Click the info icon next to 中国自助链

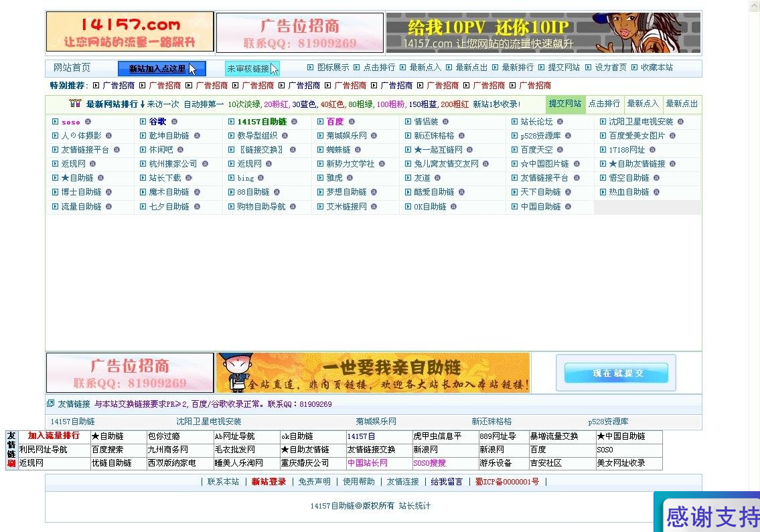coord(568,206)
